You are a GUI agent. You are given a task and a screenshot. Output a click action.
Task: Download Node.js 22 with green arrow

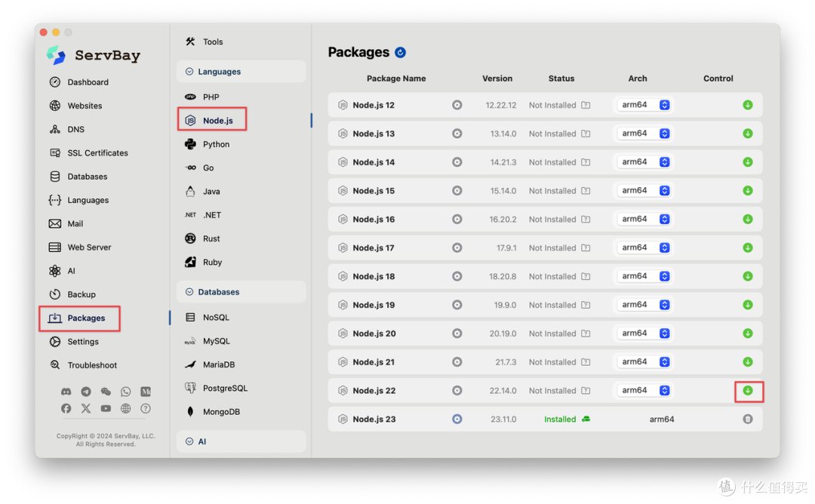pos(748,391)
